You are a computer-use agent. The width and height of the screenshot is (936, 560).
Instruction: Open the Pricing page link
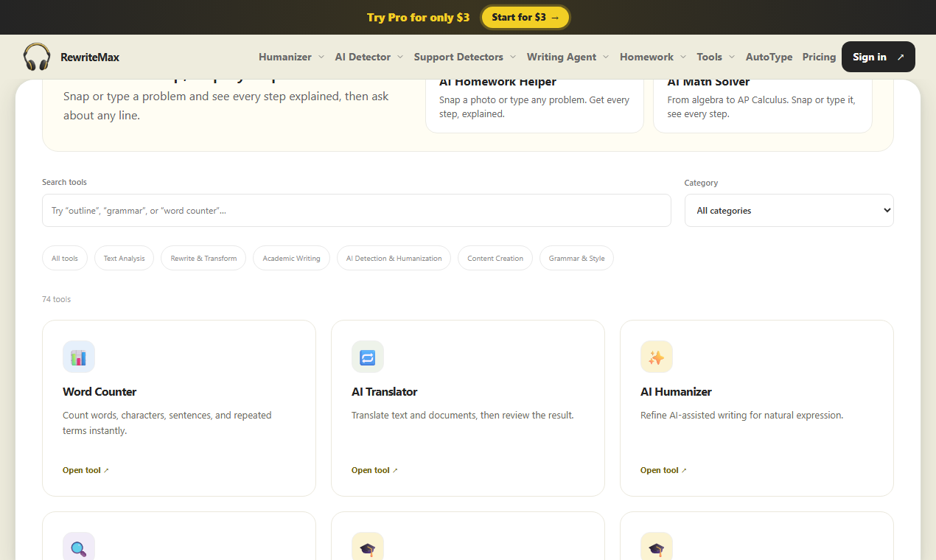[819, 57]
